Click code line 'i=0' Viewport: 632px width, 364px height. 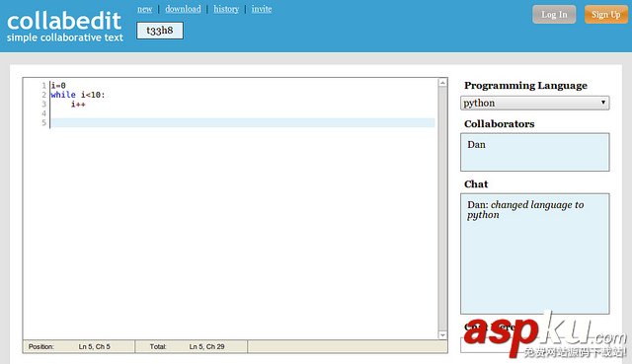pos(58,86)
